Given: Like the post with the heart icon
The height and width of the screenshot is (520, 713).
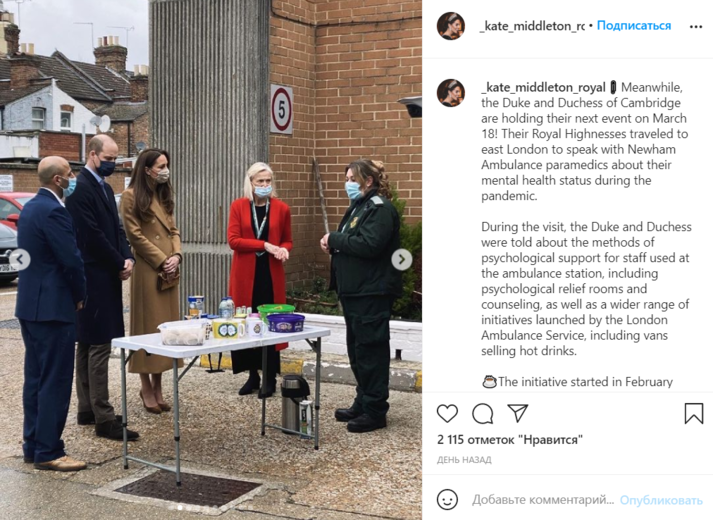Looking at the screenshot, I should [x=447, y=413].
